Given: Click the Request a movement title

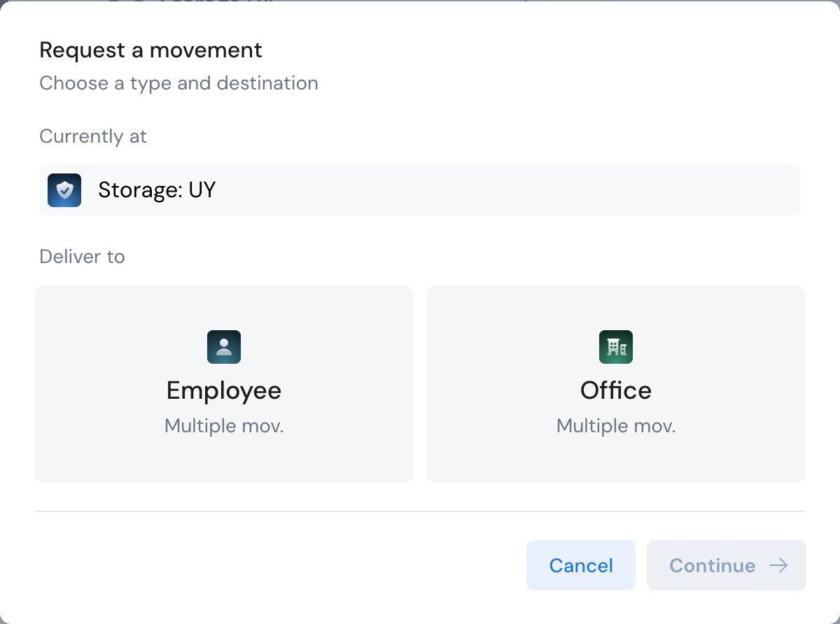Looking at the screenshot, I should (x=150, y=50).
